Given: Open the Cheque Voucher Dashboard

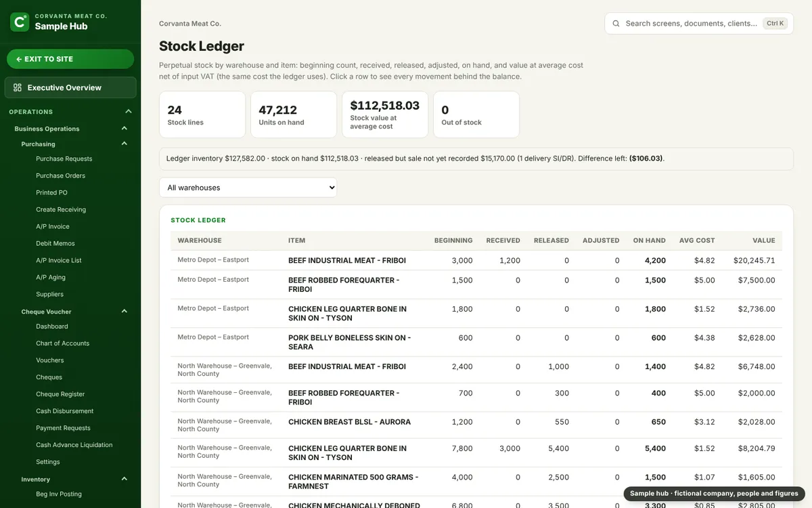Looking at the screenshot, I should point(52,326).
